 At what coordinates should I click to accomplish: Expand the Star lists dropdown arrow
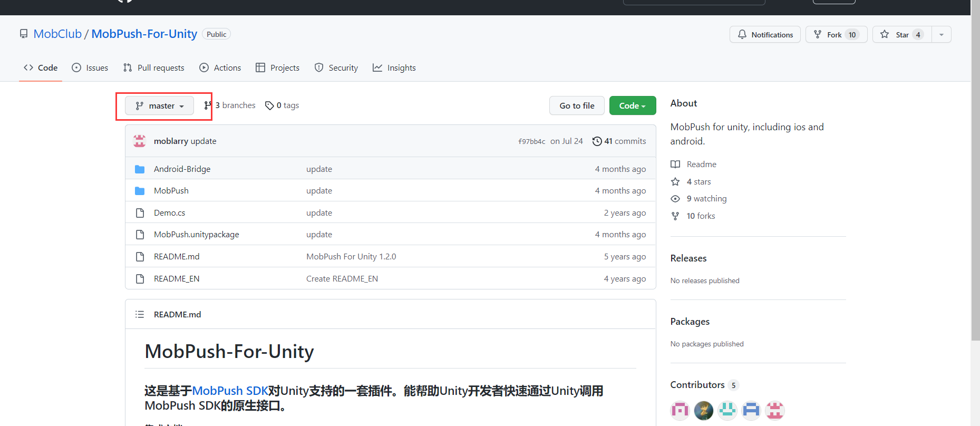pyautogui.click(x=942, y=34)
